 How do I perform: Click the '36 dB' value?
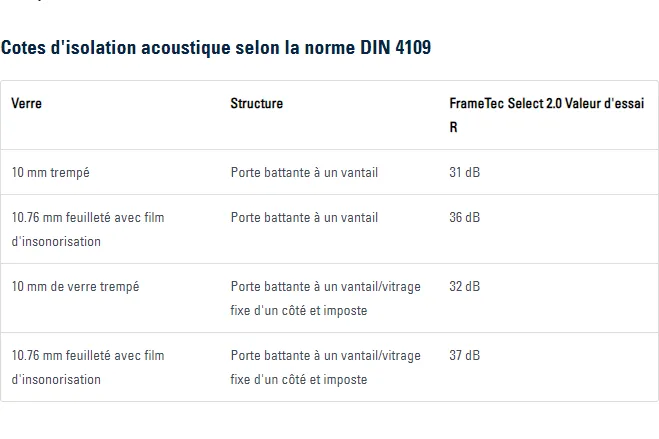464,217
